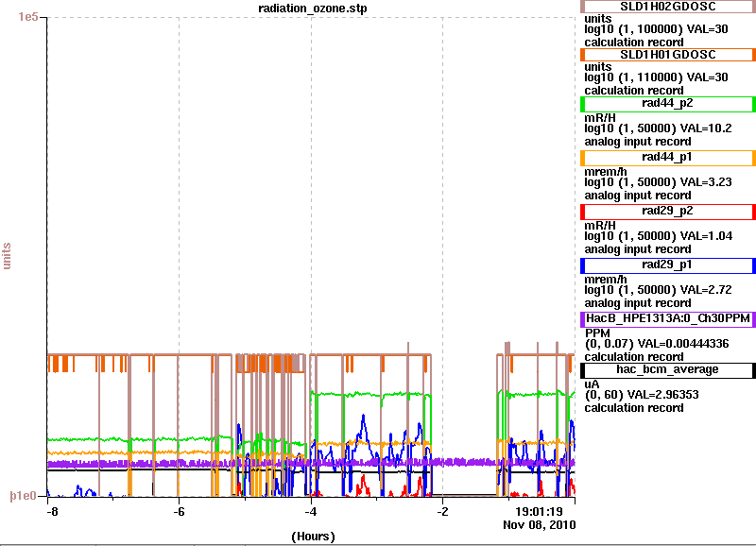Click the rad44_p2 green legend box
Image resolution: width=756 pixels, height=546 pixels.
[668, 104]
